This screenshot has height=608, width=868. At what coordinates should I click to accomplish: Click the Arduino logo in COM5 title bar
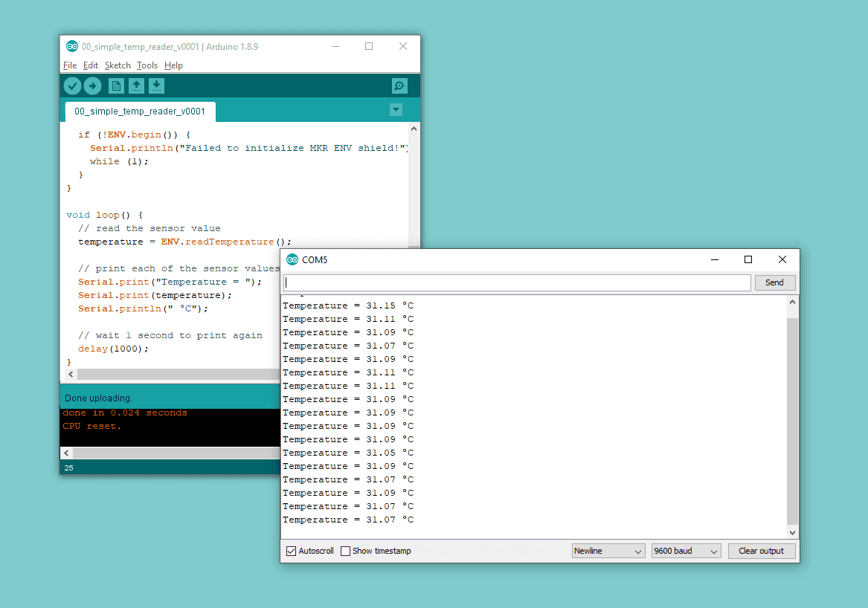click(292, 260)
